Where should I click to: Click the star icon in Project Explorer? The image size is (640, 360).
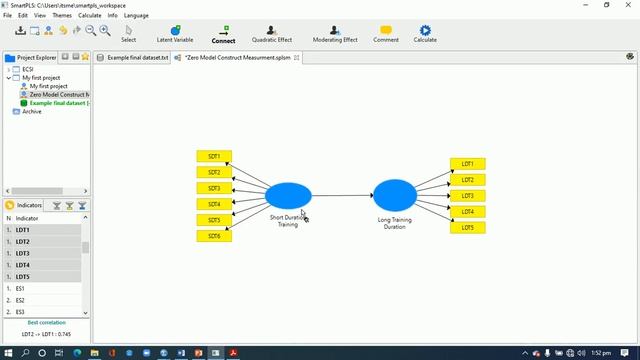pos(85,57)
